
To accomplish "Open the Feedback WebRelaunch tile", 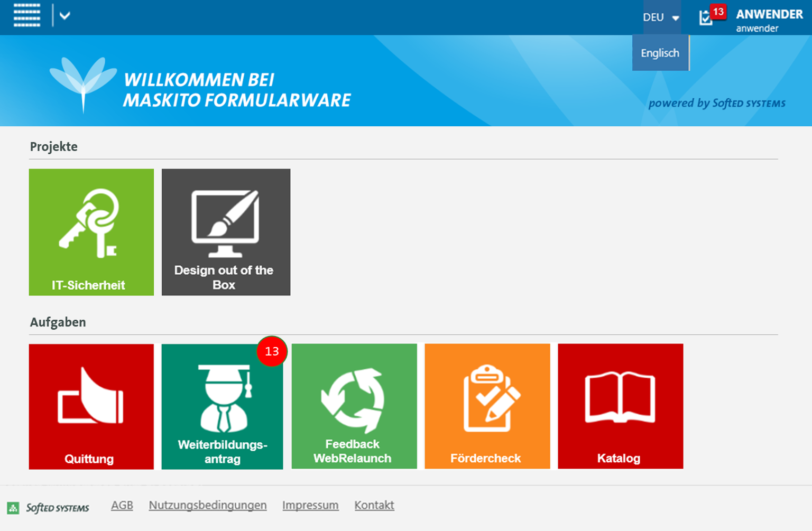I will pos(354,406).
